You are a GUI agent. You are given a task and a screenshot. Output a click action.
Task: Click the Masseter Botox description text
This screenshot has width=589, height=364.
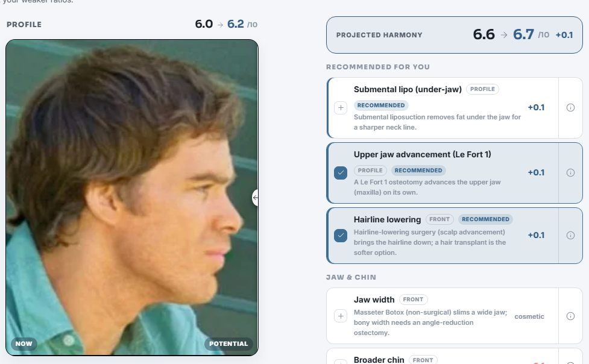point(430,322)
